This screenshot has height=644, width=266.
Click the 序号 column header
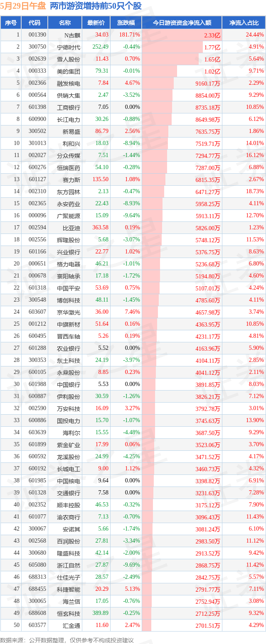tap(10, 23)
